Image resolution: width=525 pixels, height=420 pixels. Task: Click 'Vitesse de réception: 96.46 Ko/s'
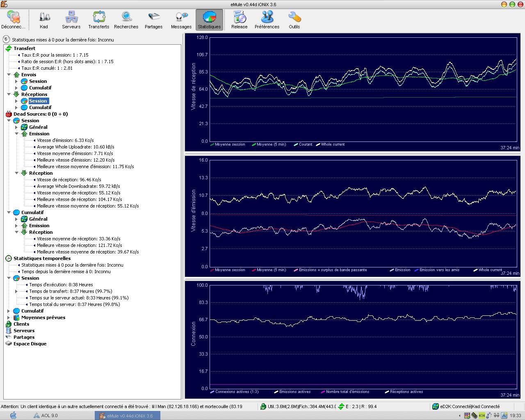(69, 180)
